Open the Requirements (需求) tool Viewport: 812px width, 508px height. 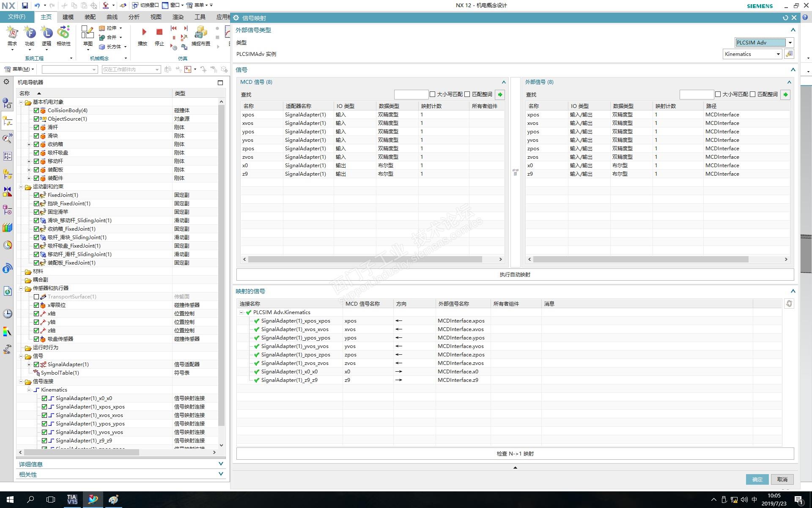12,33
